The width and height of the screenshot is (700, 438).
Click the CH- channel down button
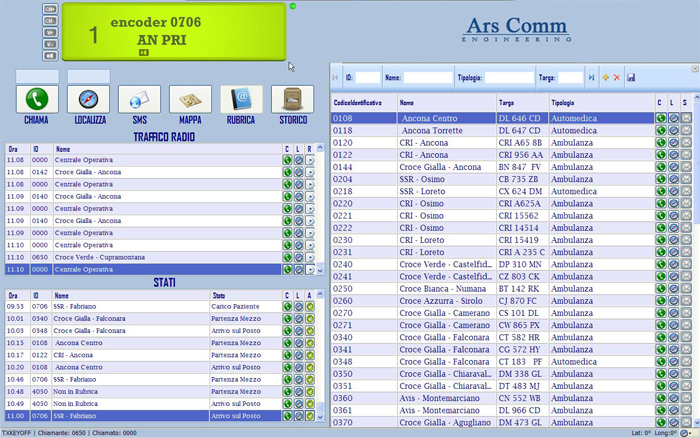[x=50, y=21]
